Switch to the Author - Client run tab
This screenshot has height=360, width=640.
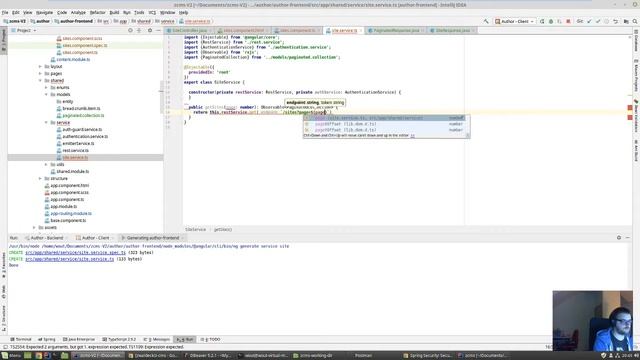95,238
